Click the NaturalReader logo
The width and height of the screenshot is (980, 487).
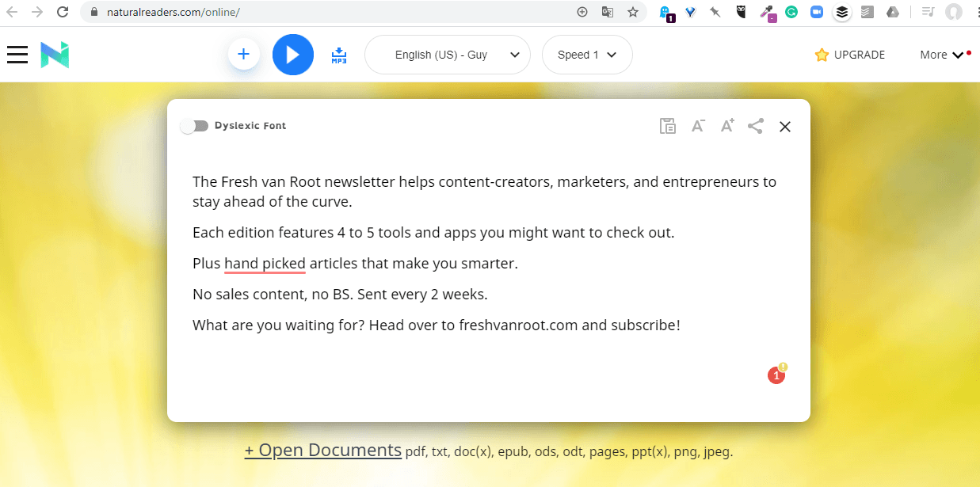[x=55, y=55]
